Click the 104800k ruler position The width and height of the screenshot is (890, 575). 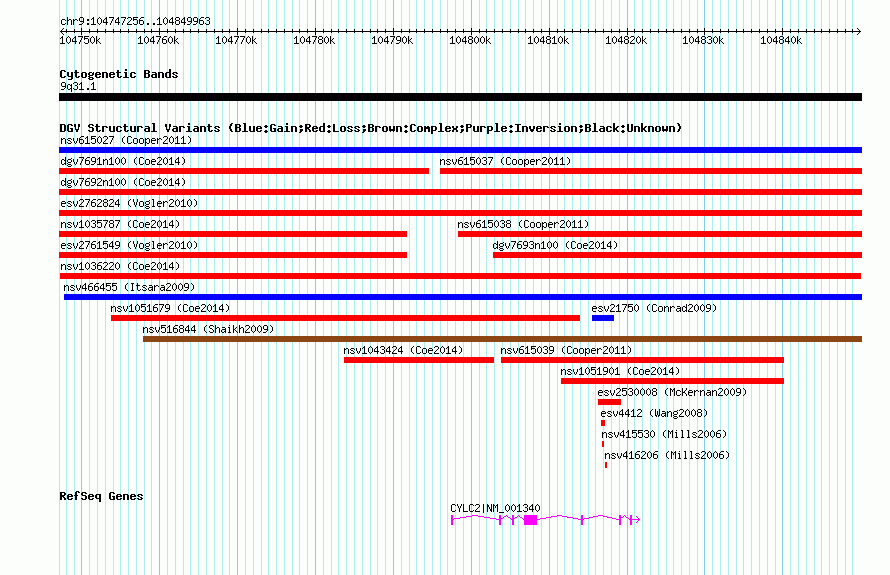470,40
